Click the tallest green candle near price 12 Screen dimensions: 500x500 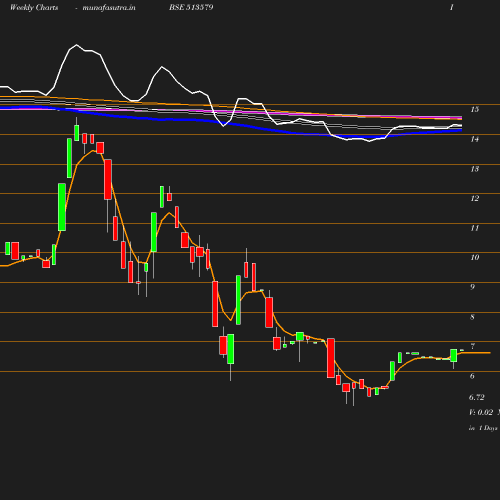(x=62, y=207)
